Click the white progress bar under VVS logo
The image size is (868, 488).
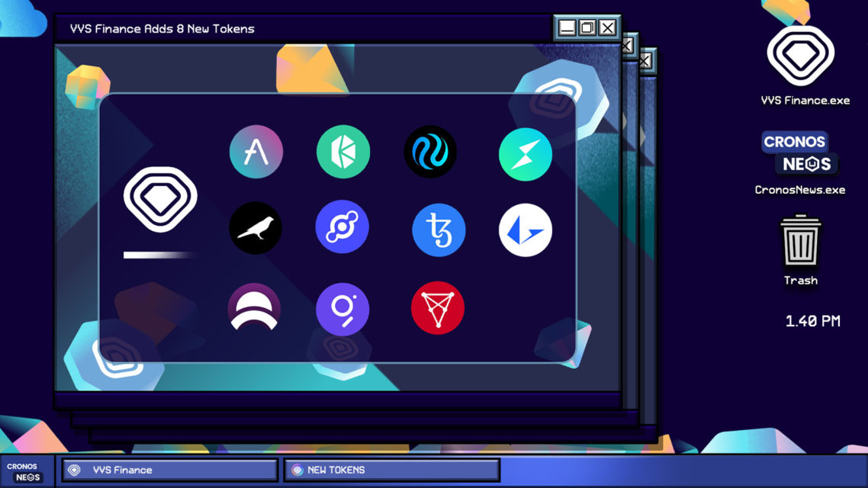pyautogui.click(x=160, y=255)
